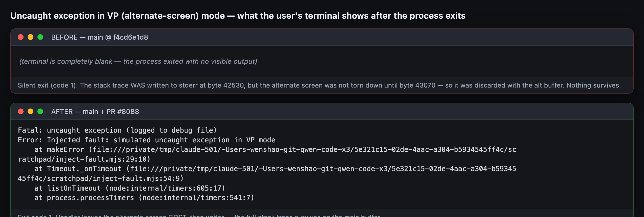Click the yellow dot in BEFORE terminal

coord(30,37)
